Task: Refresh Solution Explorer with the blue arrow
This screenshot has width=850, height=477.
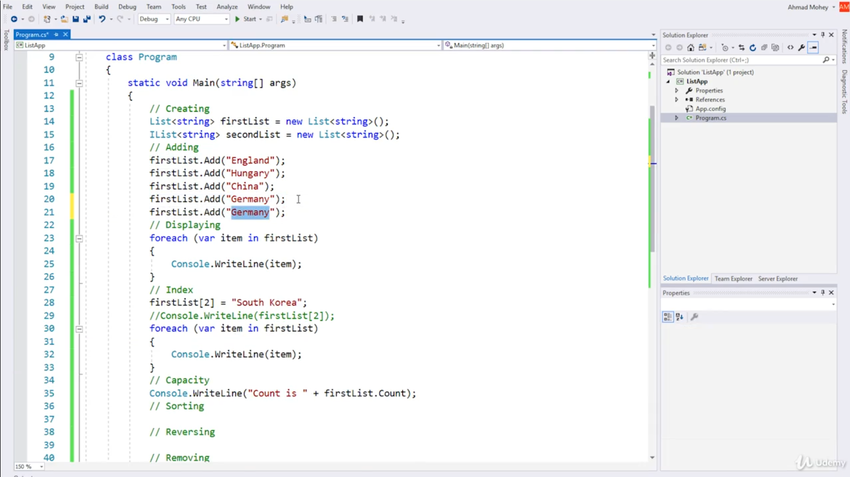Action: [752, 48]
